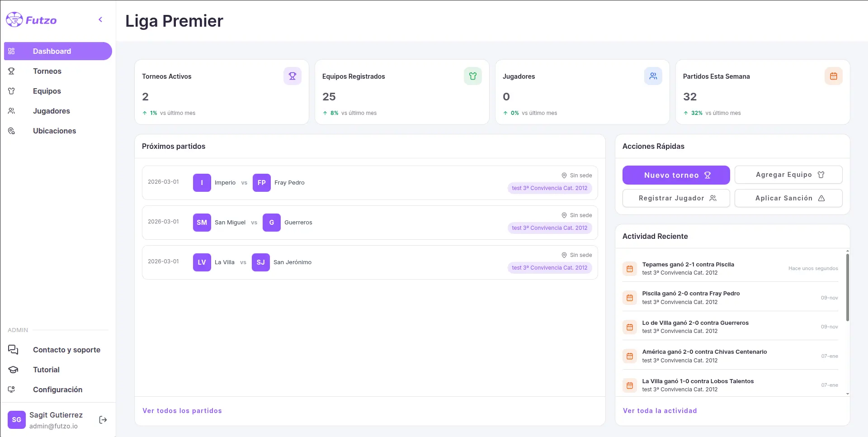The height and width of the screenshot is (437, 868).
Task: Click the Ubicaciones map icon in sidebar
Action: tap(11, 131)
